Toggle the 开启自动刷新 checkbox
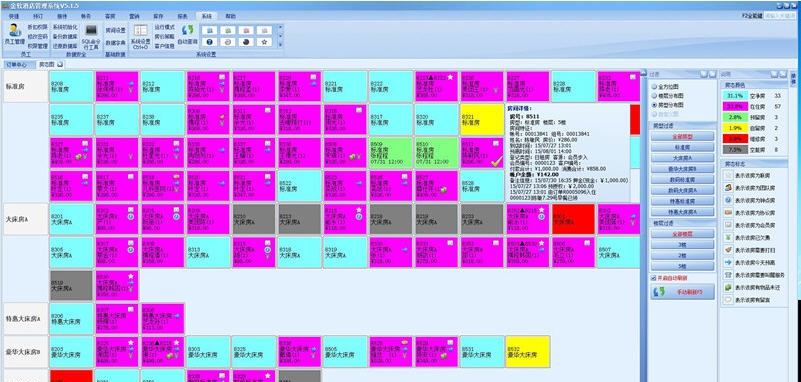Image resolution: width=801 pixels, height=382 pixels. click(653, 278)
